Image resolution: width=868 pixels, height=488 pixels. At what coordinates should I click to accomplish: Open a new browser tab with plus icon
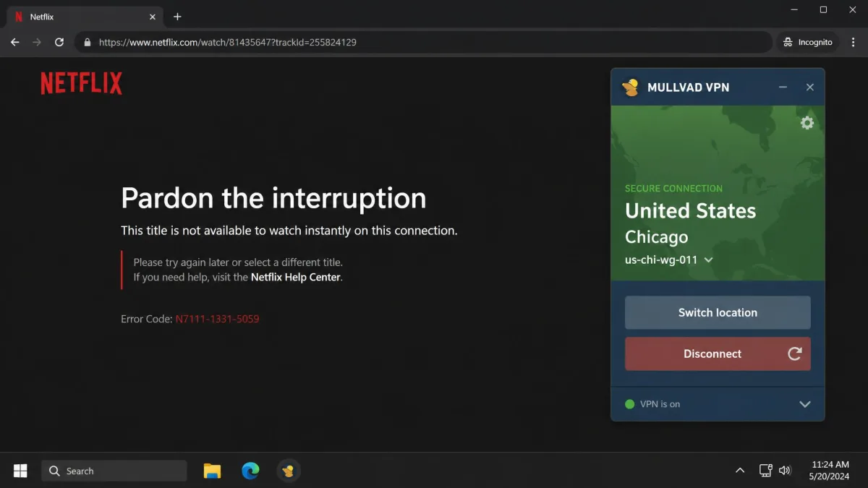coord(177,17)
